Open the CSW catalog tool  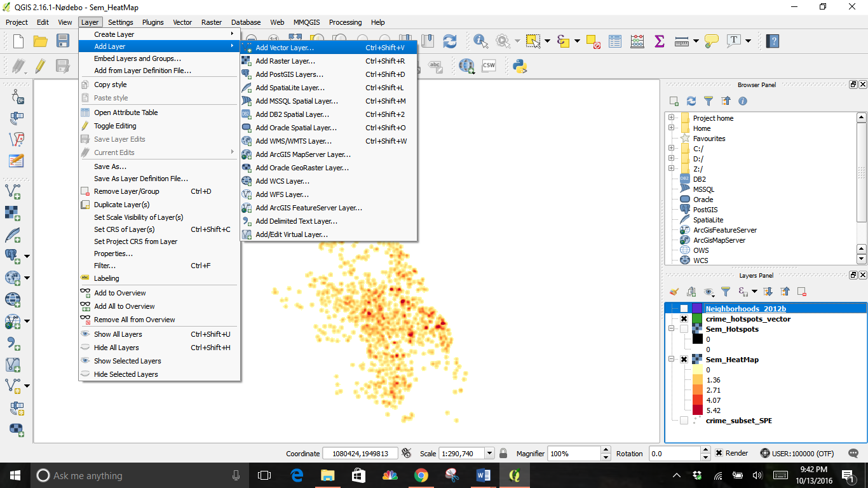point(488,65)
